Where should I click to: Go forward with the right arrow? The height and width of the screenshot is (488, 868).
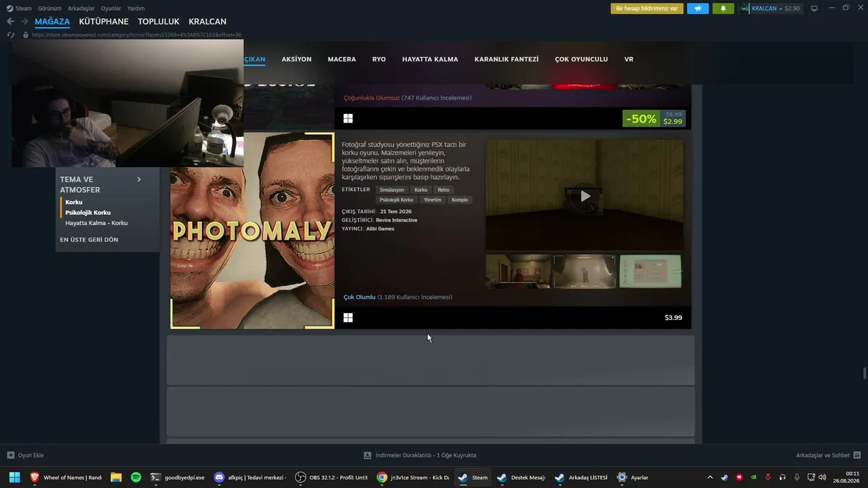tap(26, 22)
